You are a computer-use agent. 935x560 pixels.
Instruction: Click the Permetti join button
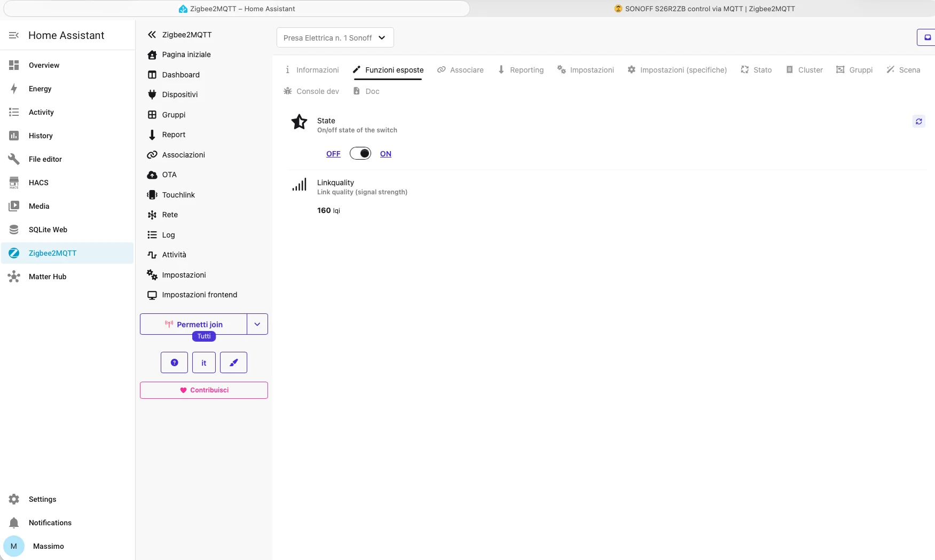click(x=194, y=324)
